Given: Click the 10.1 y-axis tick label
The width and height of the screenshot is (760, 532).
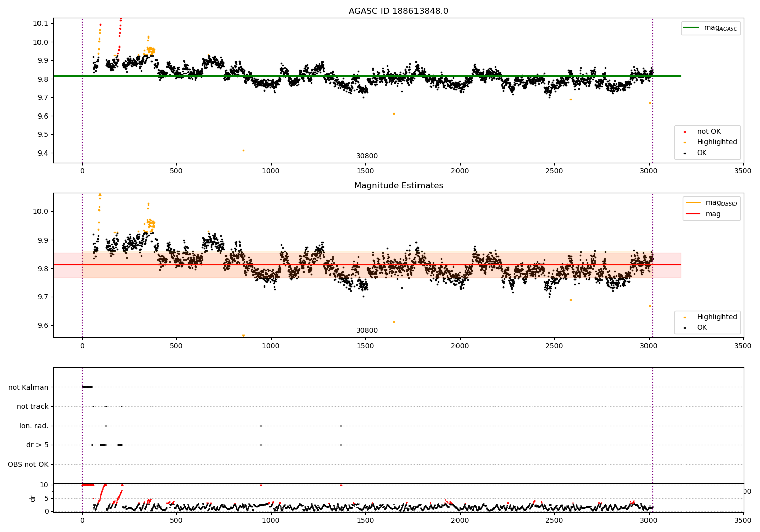Looking at the screenshot, I should point(41,23).
